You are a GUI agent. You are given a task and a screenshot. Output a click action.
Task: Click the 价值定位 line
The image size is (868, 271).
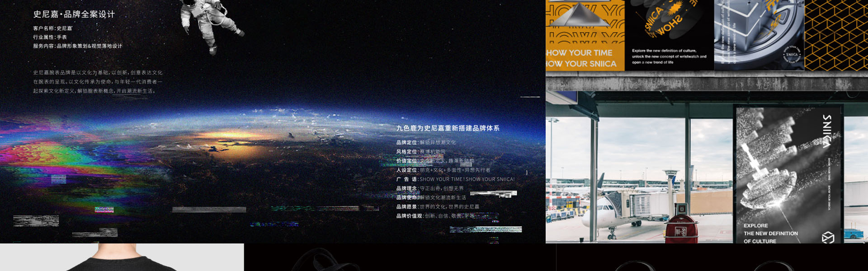click(x=435, y=161)
